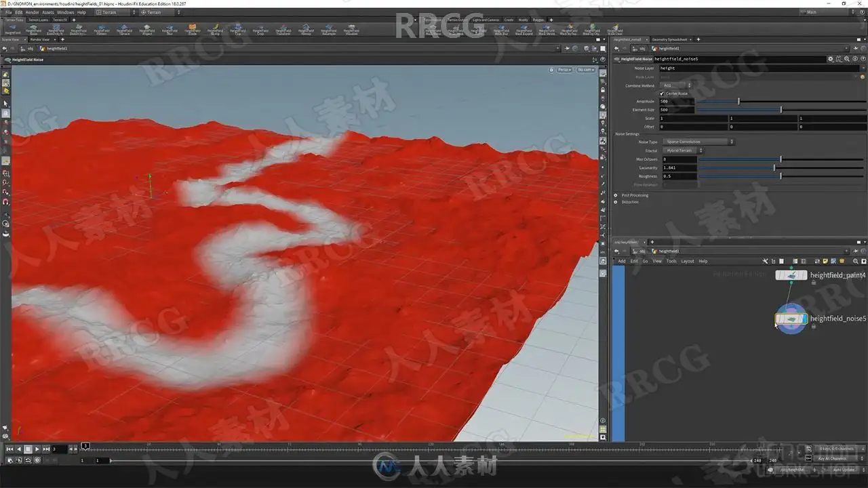This screenshot has width=868, height=488.
Task: Click the parameter search magnifier icon
Action: tap(846, 59)
